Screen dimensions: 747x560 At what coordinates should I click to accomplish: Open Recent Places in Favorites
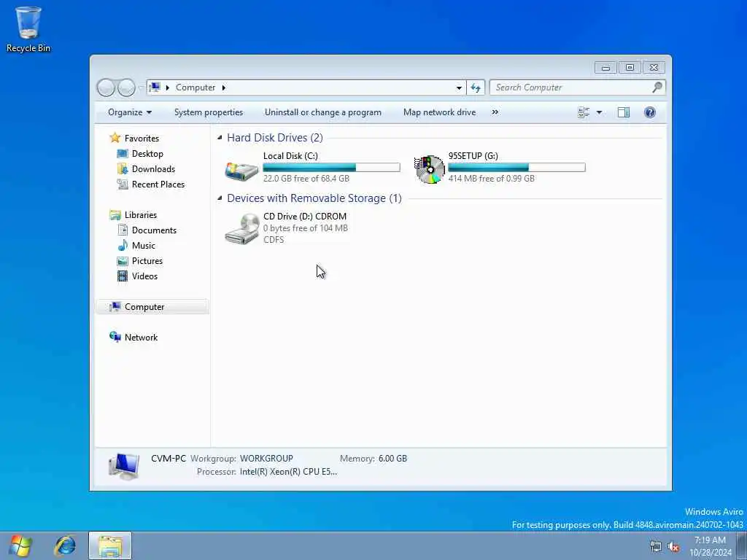(x=158, y=184)
